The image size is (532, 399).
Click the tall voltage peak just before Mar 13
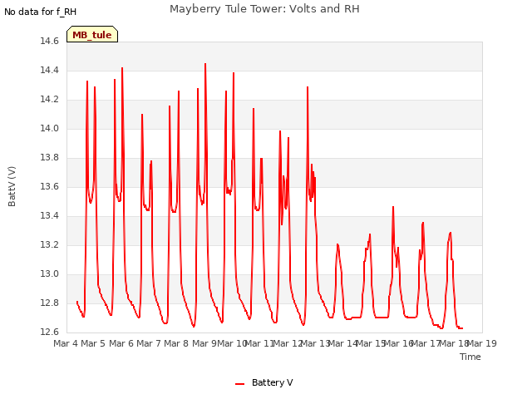(308, 87)
